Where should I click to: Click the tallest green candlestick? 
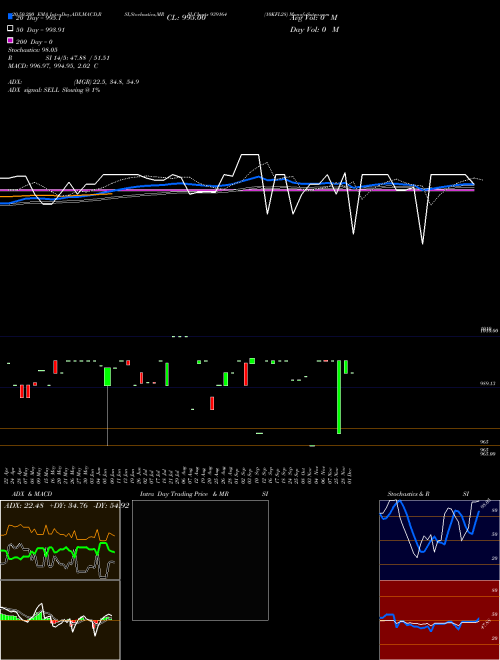pos(339,397)
